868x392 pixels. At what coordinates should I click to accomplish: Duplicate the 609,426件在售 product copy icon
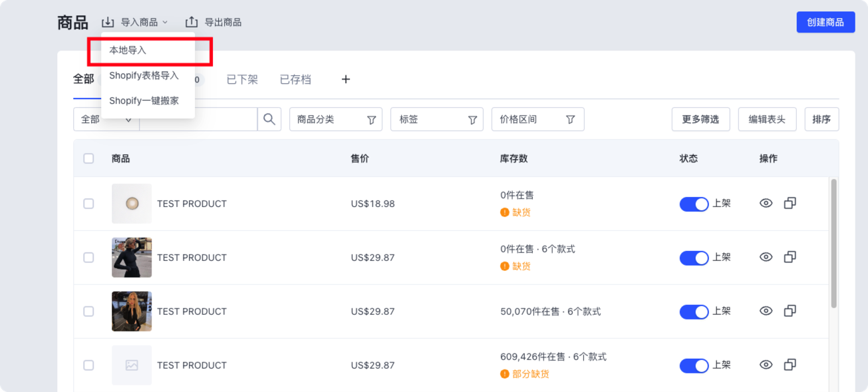click(790, 365)
